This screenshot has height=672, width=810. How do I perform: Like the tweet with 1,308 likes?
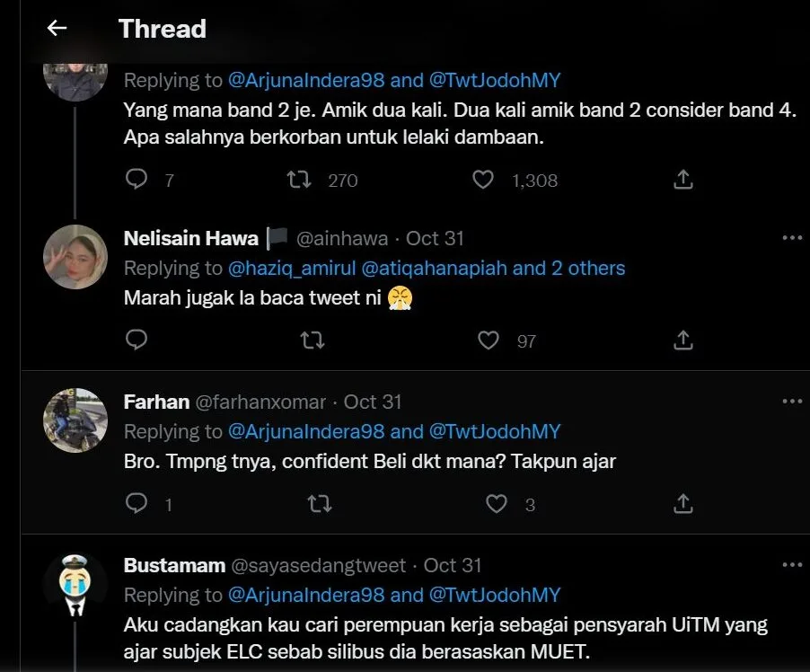pos(483,180)
